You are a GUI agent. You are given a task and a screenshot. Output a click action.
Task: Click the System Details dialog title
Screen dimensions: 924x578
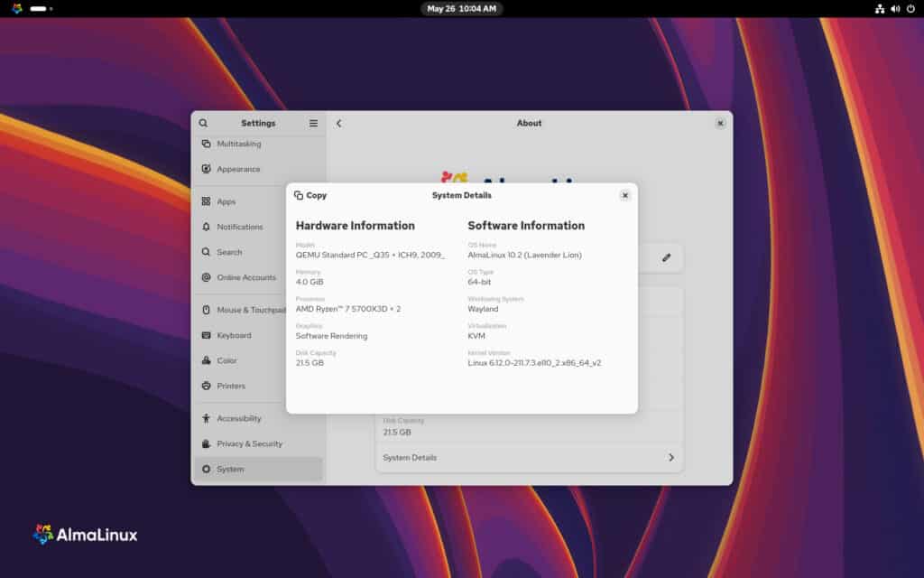click(x=461, y=195)
